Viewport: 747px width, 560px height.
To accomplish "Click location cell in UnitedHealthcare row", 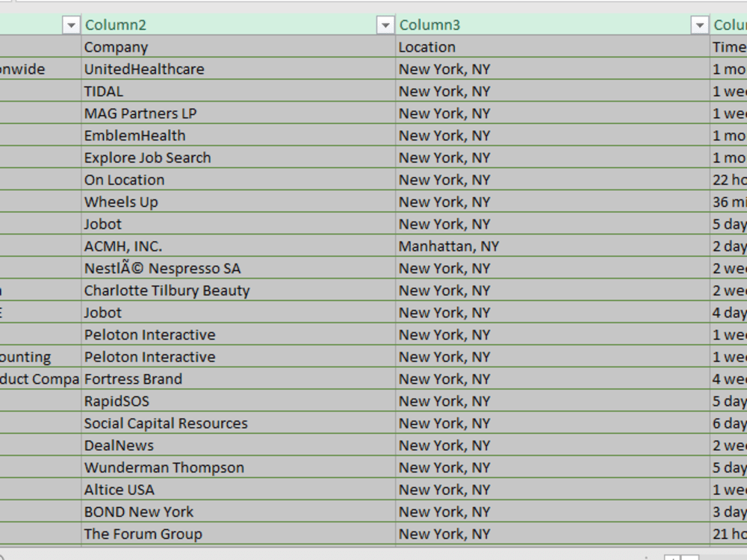I will coord(553,69).
